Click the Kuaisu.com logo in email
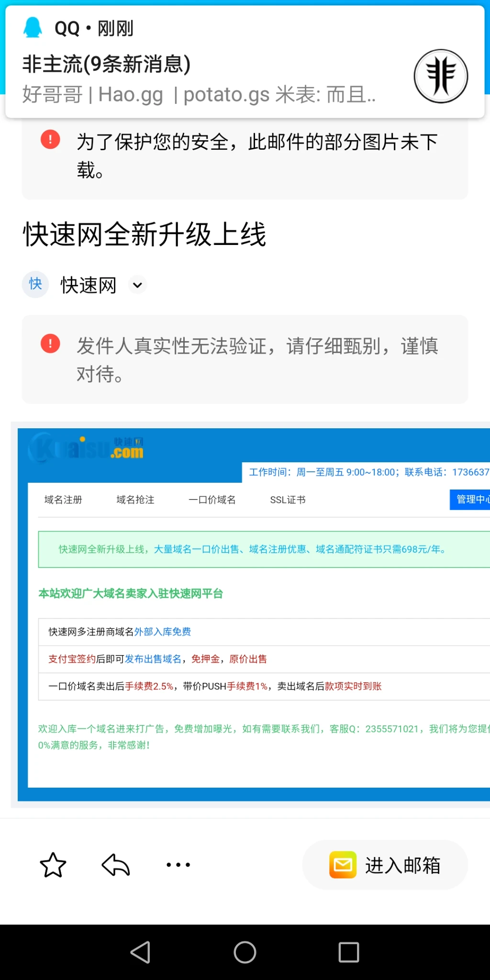Screen dimensions: 490x980 click(x=86, y=448)
